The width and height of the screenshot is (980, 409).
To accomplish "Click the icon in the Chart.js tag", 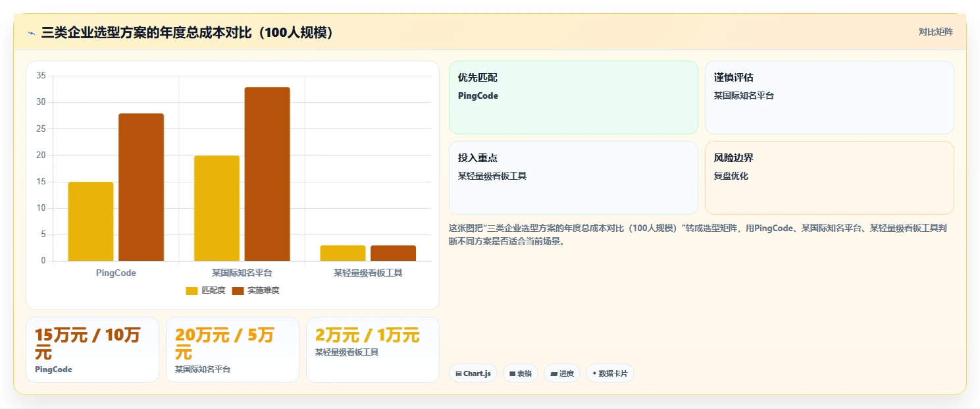I will [459, 373].
